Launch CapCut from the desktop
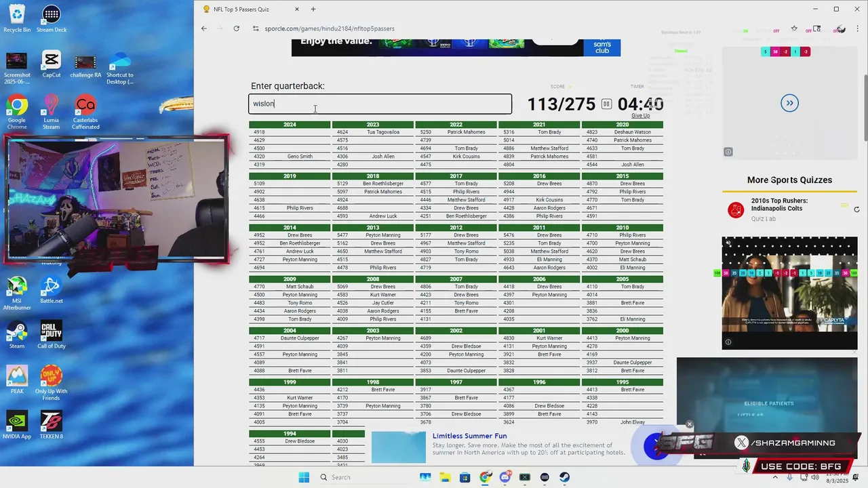The image size is (868, 488). [x=51, y=64]
